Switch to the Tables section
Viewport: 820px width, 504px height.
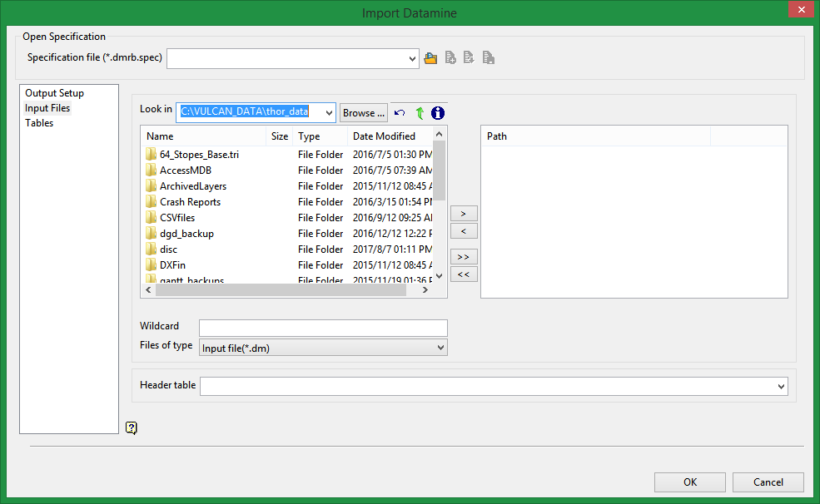click(39, 123)
